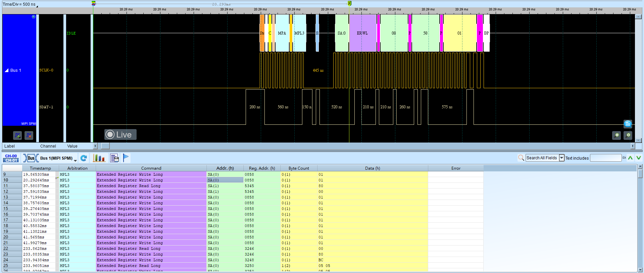
Task: Click the waveform horizontal scrollbar thumb
Action: click(x=105, y=146)
